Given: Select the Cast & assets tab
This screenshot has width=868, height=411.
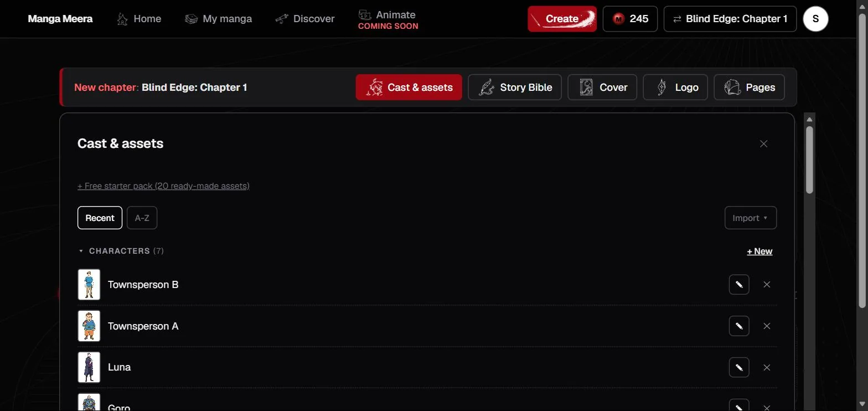Looking at the screenshot, I should coord(409,88).
